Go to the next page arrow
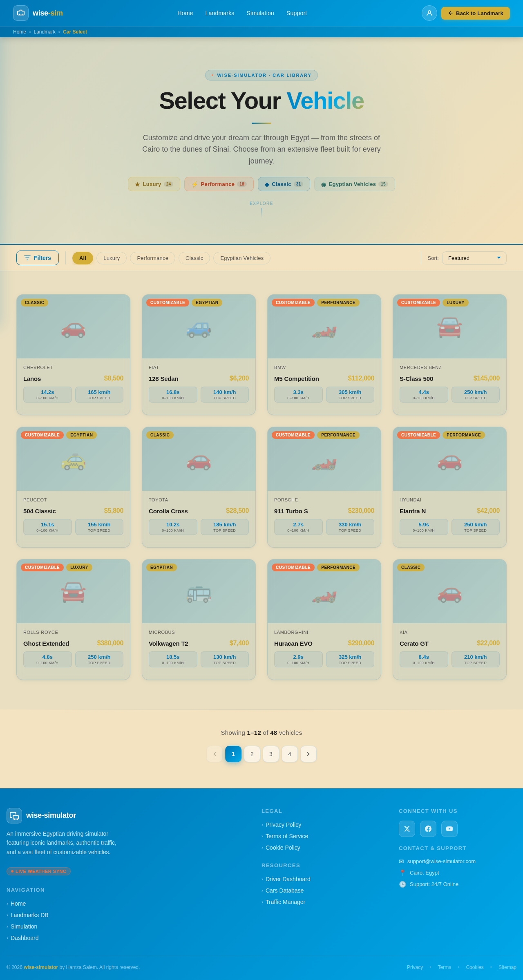This screenshot has height=980, width=523. pyautogui.click(x=308, y=754)
